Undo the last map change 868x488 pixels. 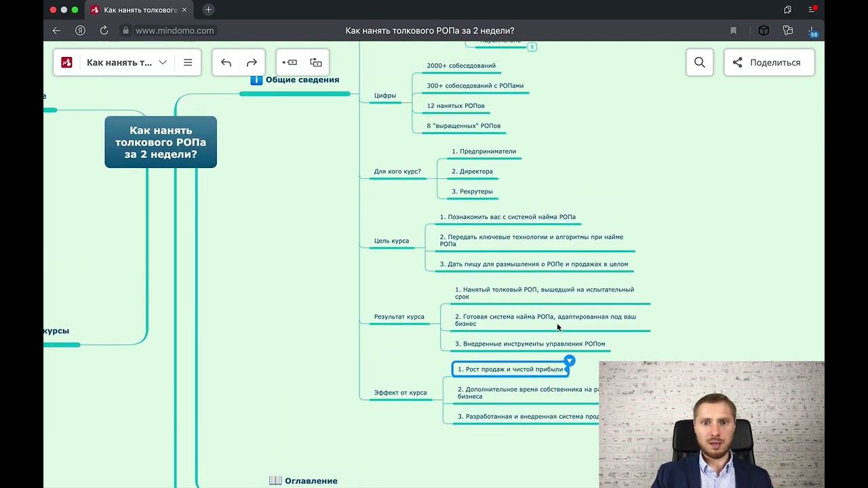[226, 62]
